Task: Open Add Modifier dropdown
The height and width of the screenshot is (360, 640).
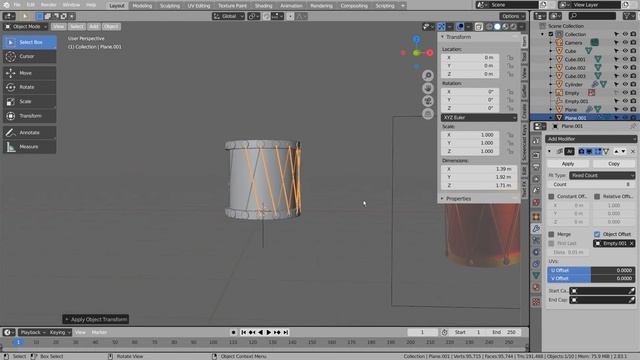Action: pyautogui.click(x=591, y=139)
